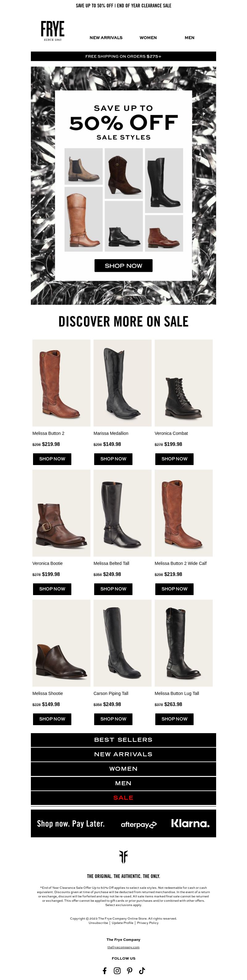Shop Now under Veronica Combat boot
The width and height of the screenshot is (247, 980).
tap(174, 459)
